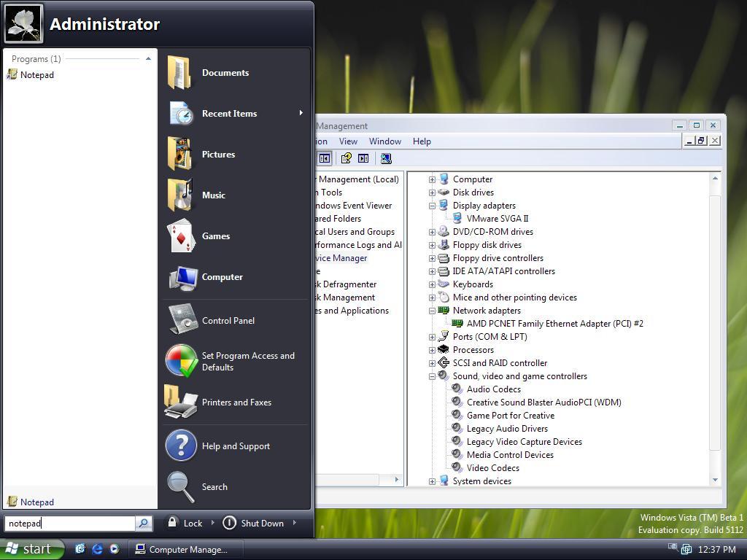This screenshot has width=747, height=560.
Task: Launch Windows Media Player from quick launch
Action: [x=114, y=549]
